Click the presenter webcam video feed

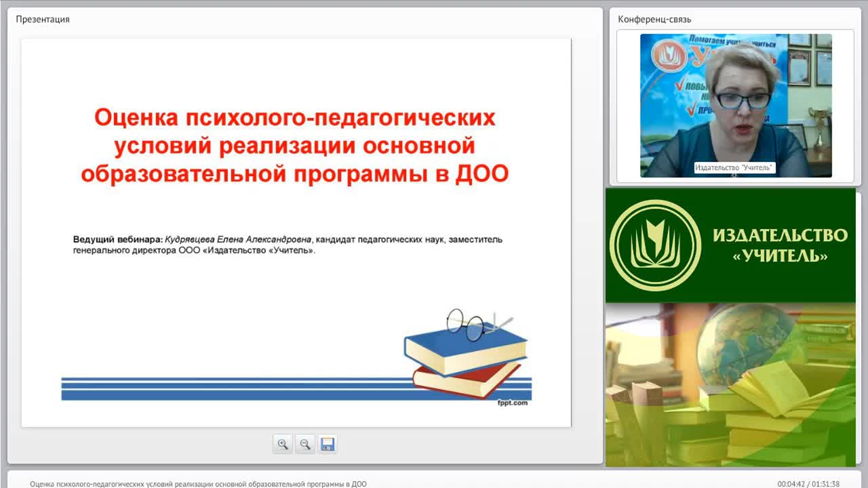coord(736,106)
